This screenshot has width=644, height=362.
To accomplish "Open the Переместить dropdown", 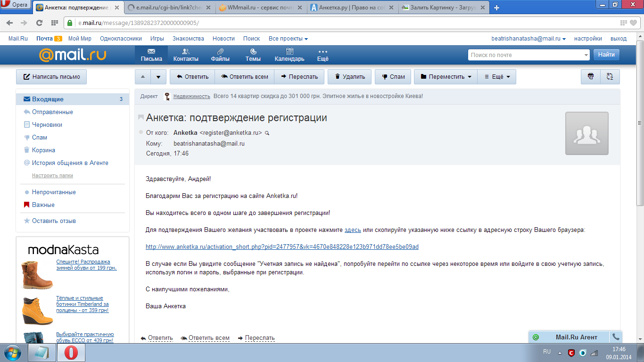I will [446, 77].
